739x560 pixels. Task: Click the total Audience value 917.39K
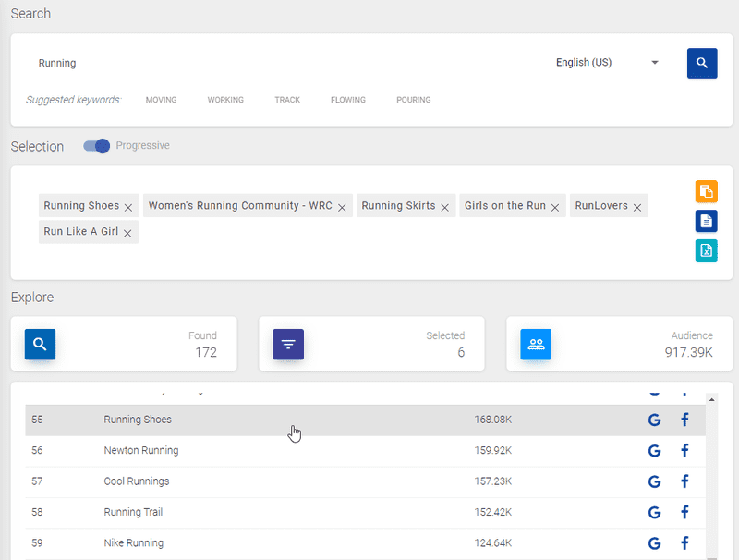[x=688, y=353]
